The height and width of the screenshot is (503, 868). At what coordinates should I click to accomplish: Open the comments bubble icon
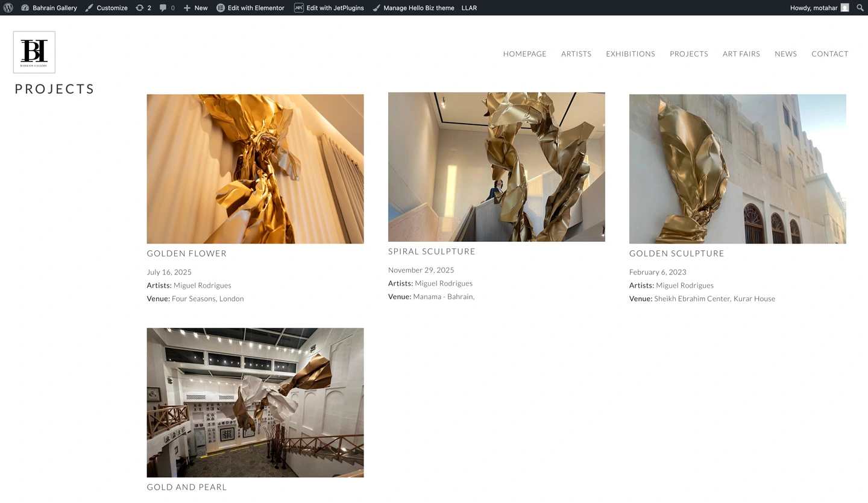pyautogui.click(x=167, y=8)
